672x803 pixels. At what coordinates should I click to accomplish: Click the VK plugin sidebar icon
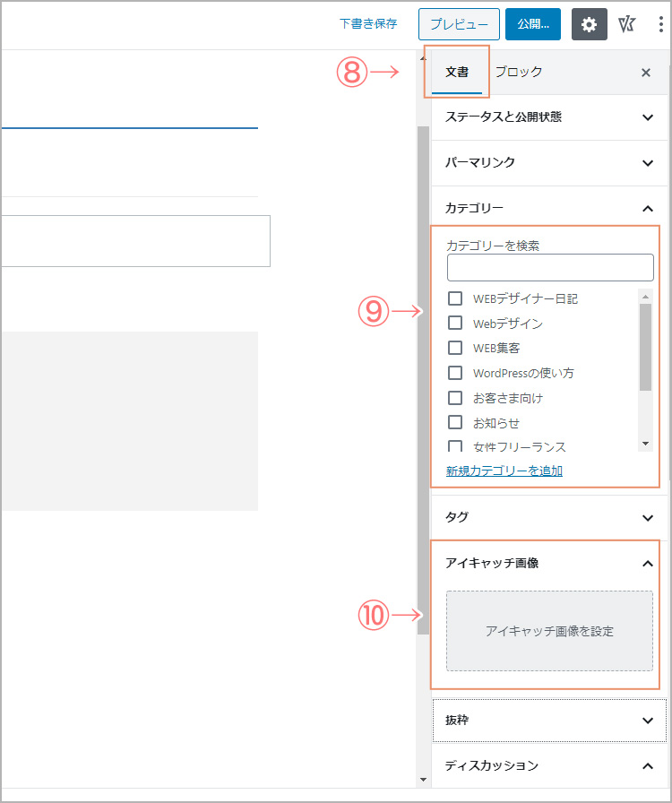[627, 24]
